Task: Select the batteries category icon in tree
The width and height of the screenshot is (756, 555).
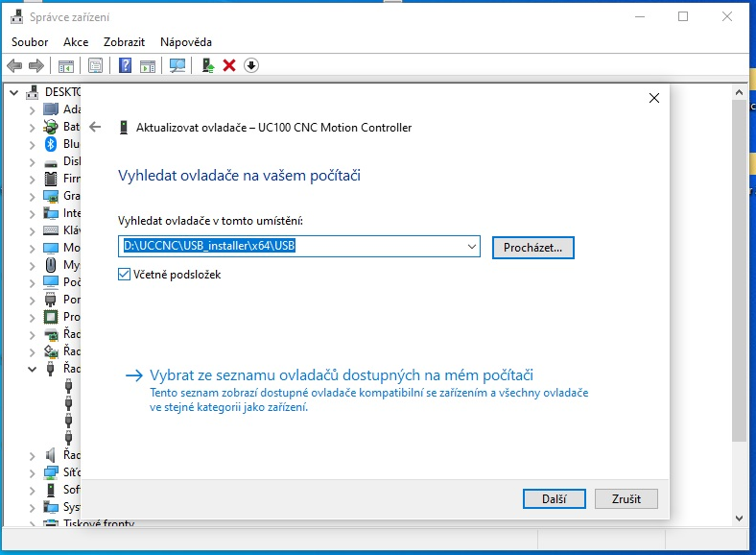Action: (x=51, y=127)
